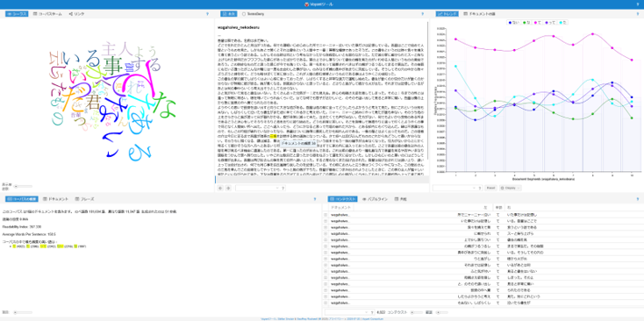
Task: Switch to the フレーズ (Phrases) tab
Action: 84,199
